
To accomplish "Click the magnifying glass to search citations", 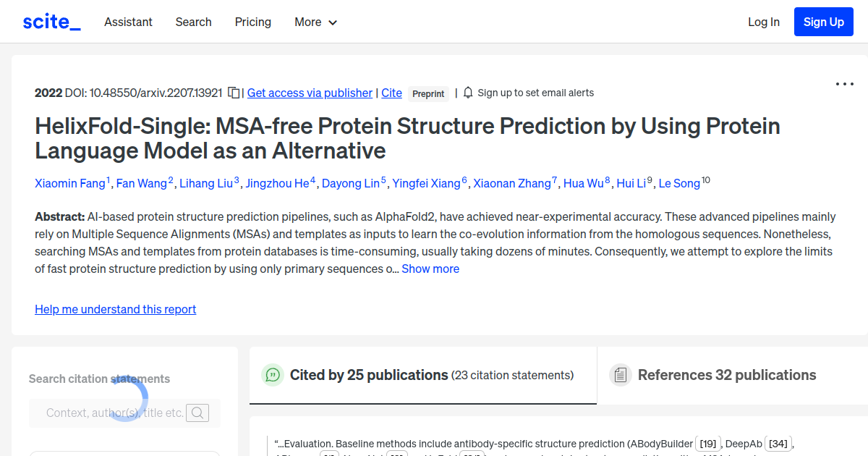I will pyautogui.click(x=197, y=413).
